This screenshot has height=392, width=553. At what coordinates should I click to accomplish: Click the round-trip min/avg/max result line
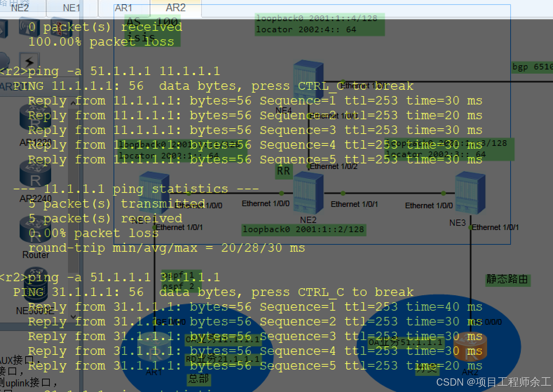pos(167,248)
